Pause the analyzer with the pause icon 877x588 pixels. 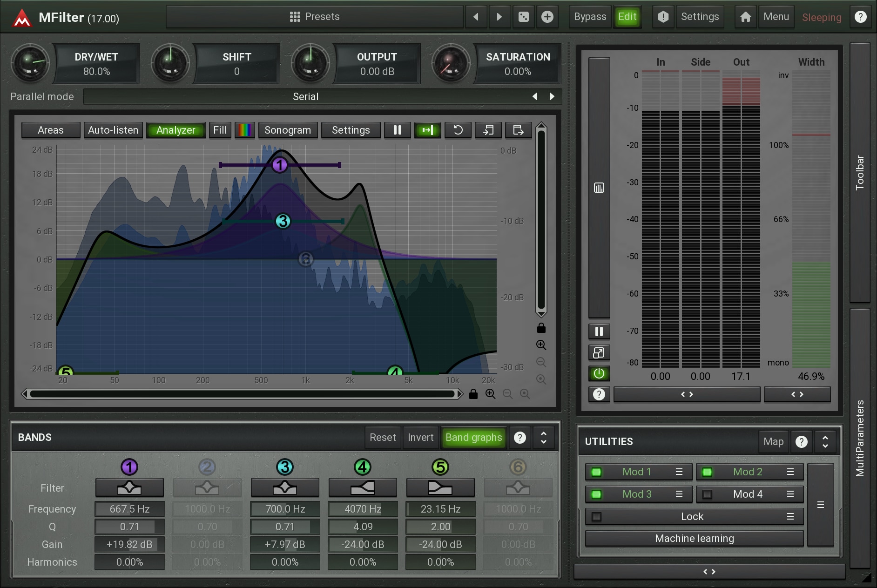coord(397,130)
